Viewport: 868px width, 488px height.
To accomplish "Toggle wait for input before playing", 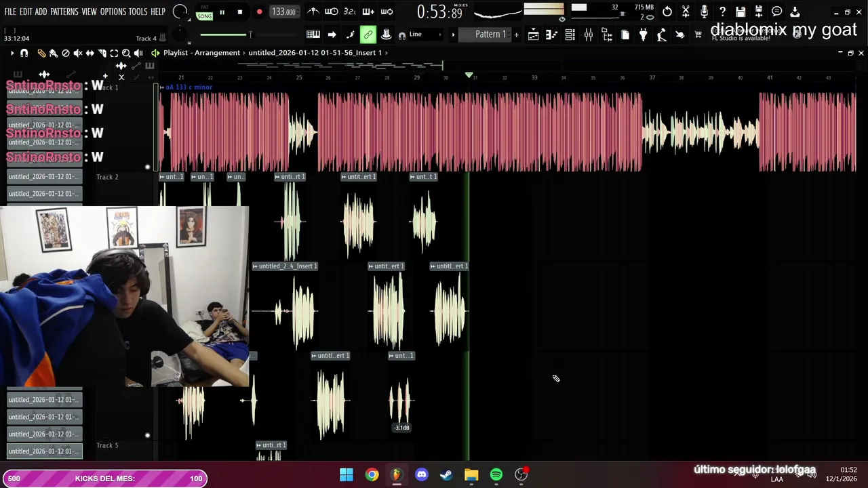I will [331, 12].
